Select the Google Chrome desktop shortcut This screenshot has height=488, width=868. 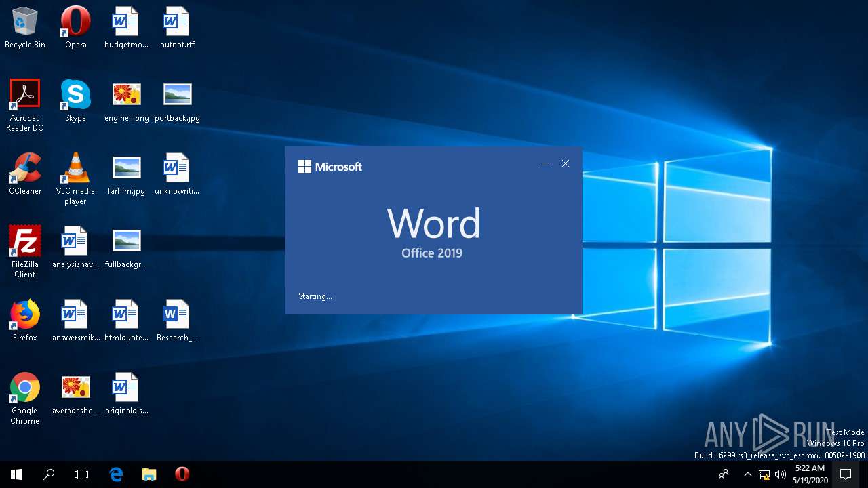[25, 399]
